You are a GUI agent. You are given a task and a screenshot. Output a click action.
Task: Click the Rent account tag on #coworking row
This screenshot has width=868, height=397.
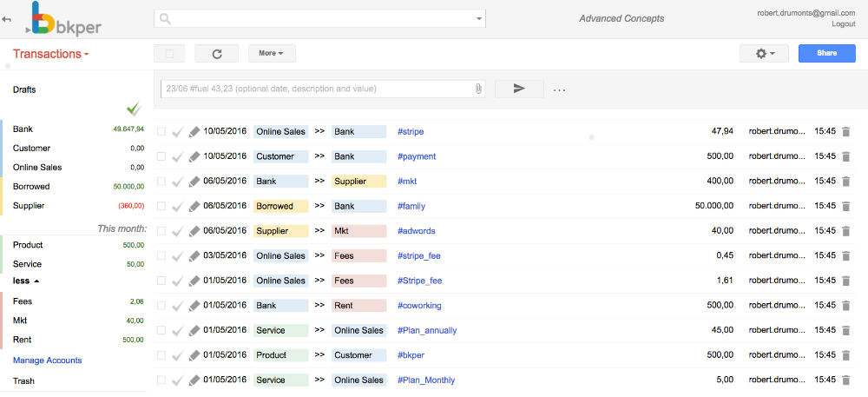pos(358,306)
